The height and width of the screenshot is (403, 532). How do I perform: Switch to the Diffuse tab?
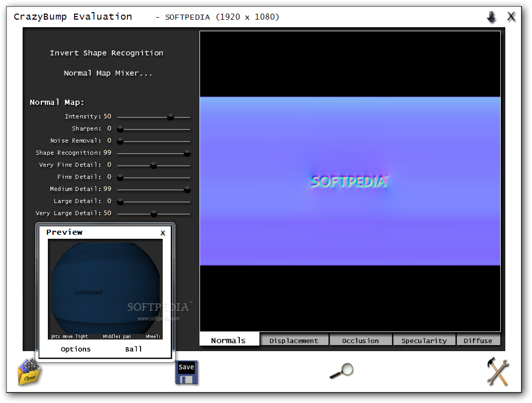point(478,341)
